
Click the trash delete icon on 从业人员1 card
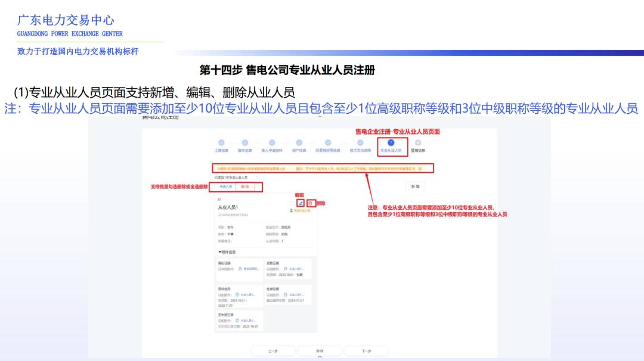coord(310,203)
